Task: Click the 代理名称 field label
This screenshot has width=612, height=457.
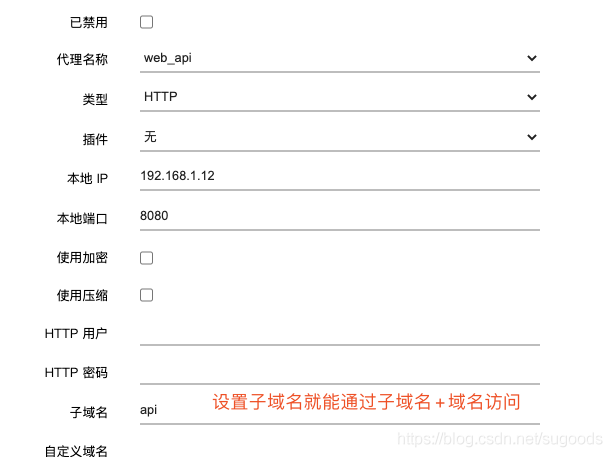Action: point(82,60)
